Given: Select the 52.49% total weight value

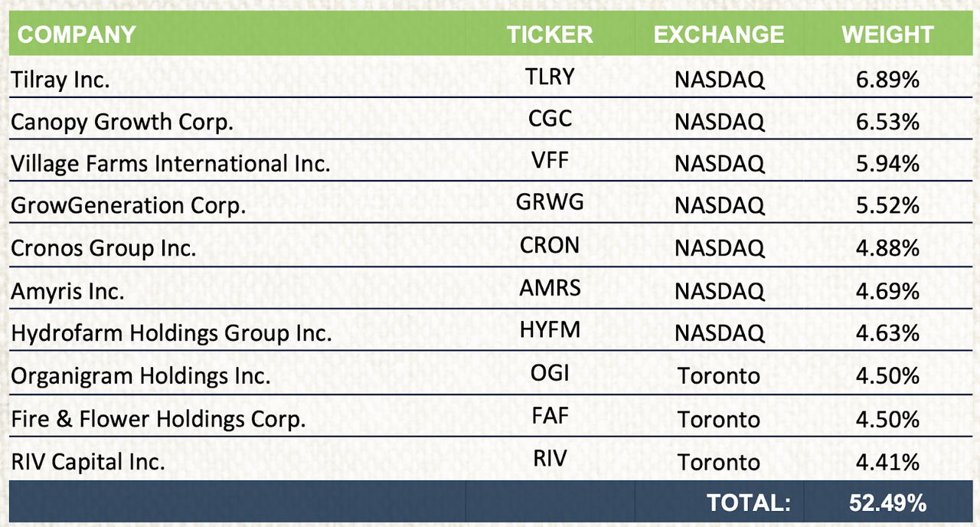Looking at the screenshot, I should [887, 503].
